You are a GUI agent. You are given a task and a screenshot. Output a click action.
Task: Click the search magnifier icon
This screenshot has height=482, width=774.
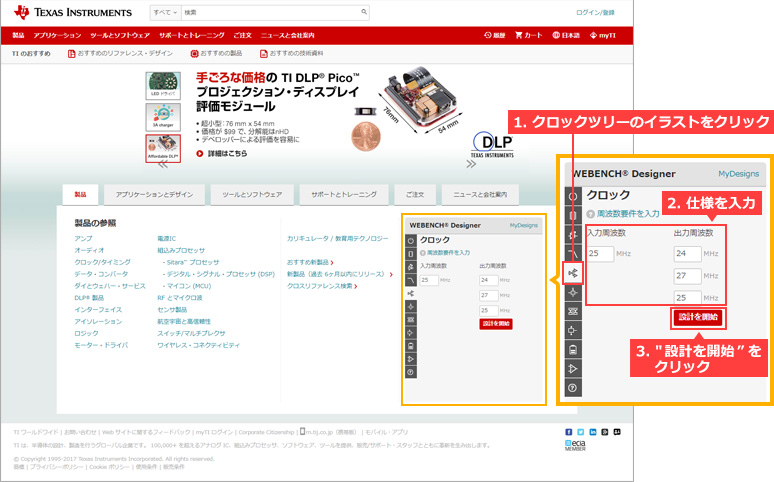(364, 12)
